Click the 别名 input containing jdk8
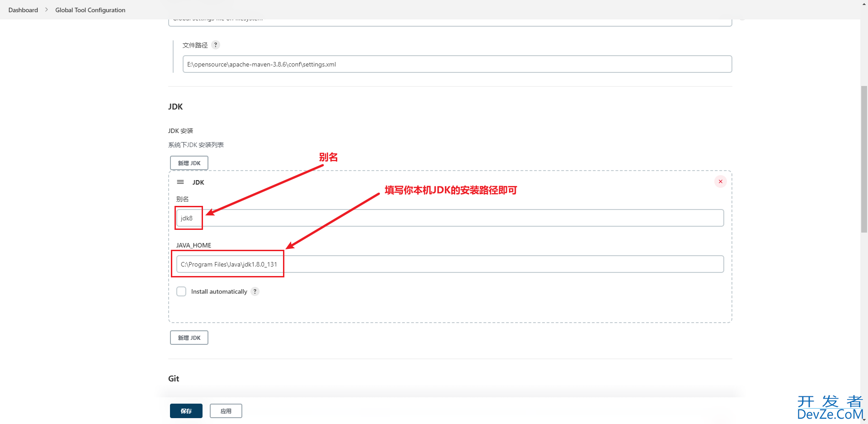868x424 pixels. [x=450, y=218]
